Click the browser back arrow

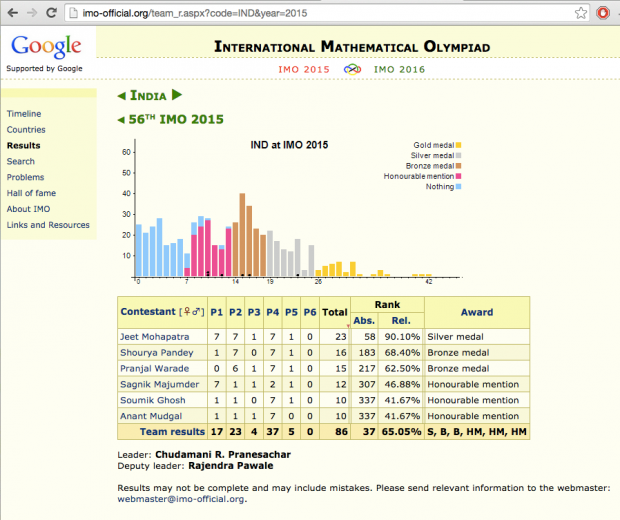tap(13, 13)
